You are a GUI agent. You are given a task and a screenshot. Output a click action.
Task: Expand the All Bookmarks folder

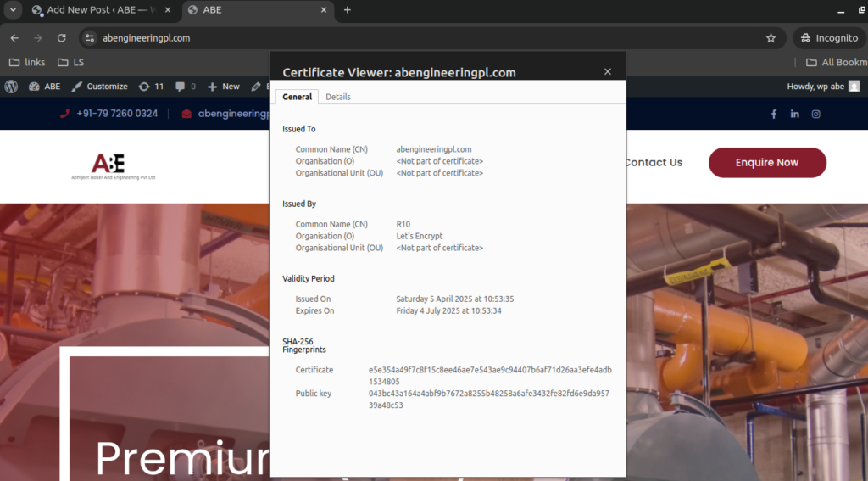(x=836, y=62)
